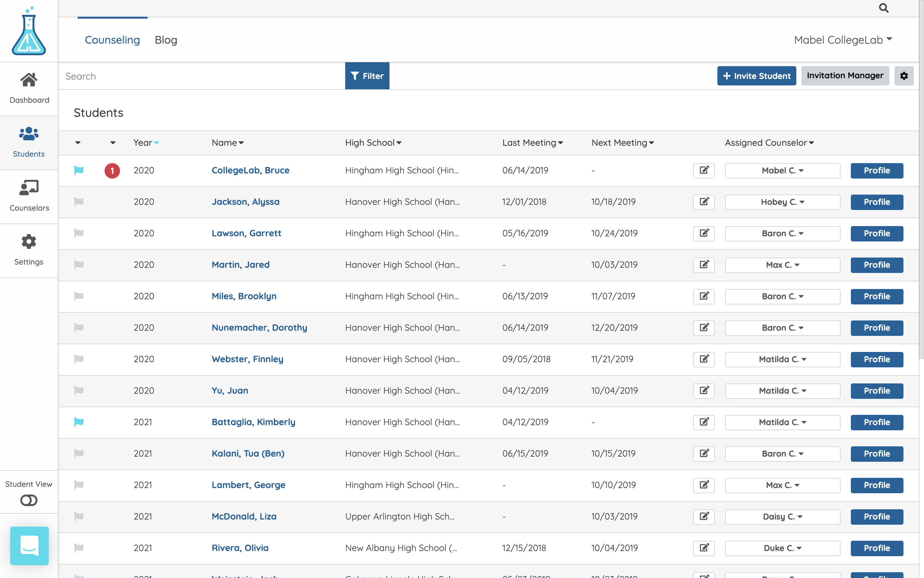924x578 pixels.
Task: Edit next meeting for Yu, Juan
Action: click(x=704, y=391)
